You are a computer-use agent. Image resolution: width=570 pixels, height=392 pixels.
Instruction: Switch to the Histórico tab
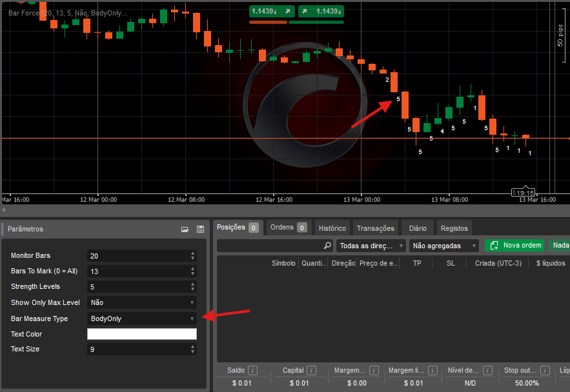click(332, 228)
